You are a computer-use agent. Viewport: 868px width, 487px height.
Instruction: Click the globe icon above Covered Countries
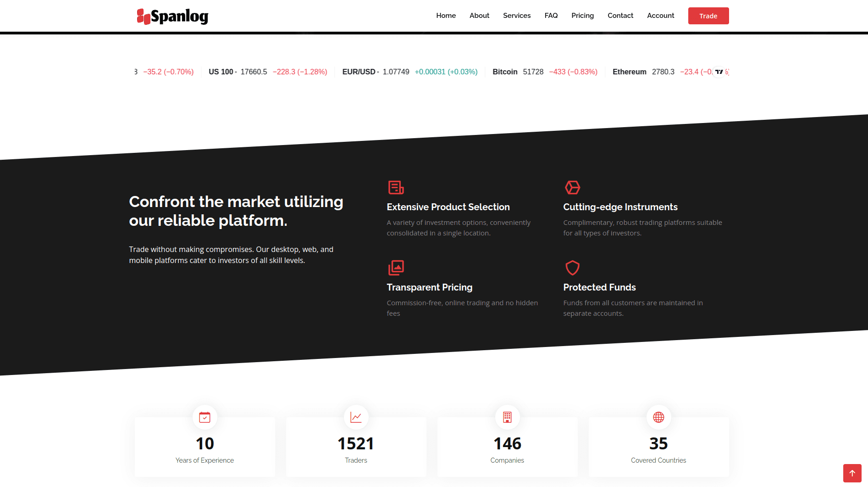point(658,417)
